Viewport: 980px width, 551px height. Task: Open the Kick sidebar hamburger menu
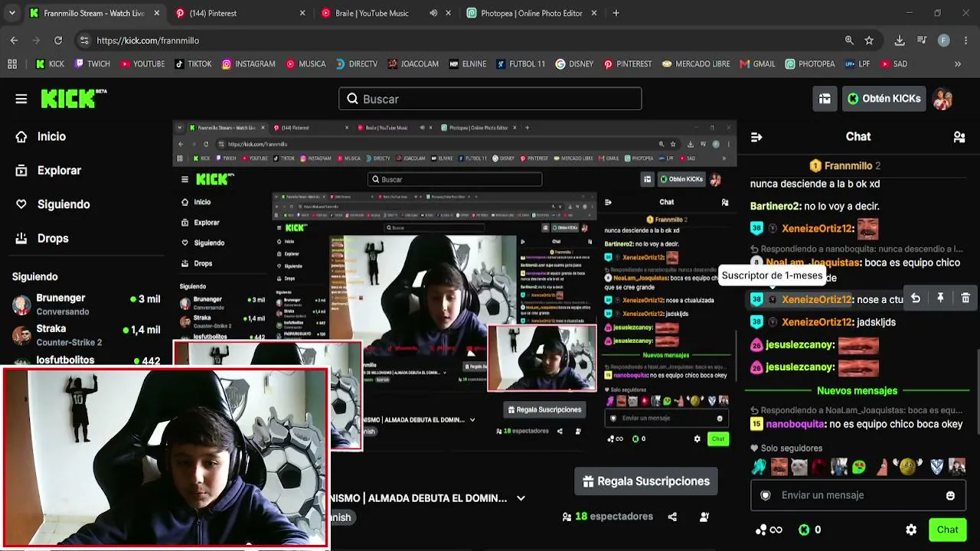21,99
